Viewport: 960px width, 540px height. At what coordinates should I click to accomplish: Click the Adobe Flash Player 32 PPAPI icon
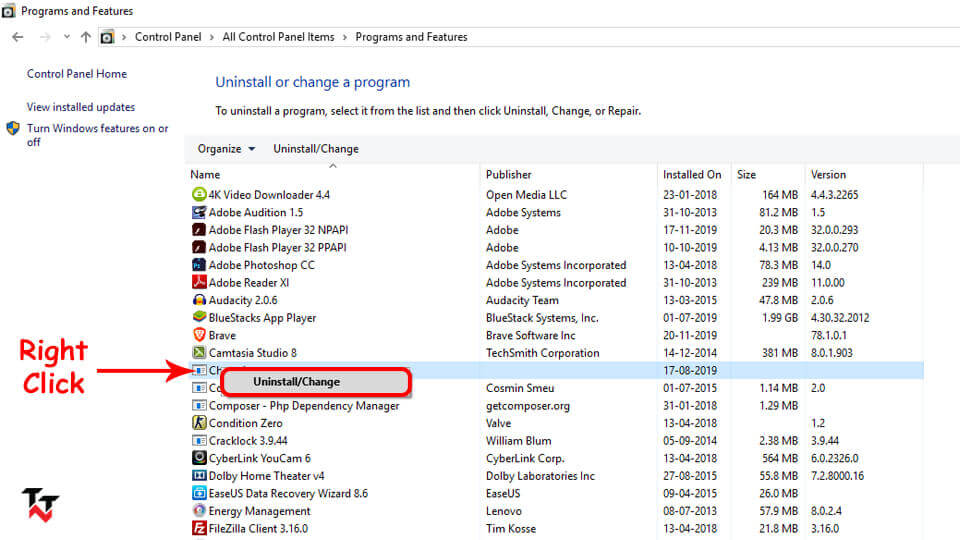[x=199, y=247]
